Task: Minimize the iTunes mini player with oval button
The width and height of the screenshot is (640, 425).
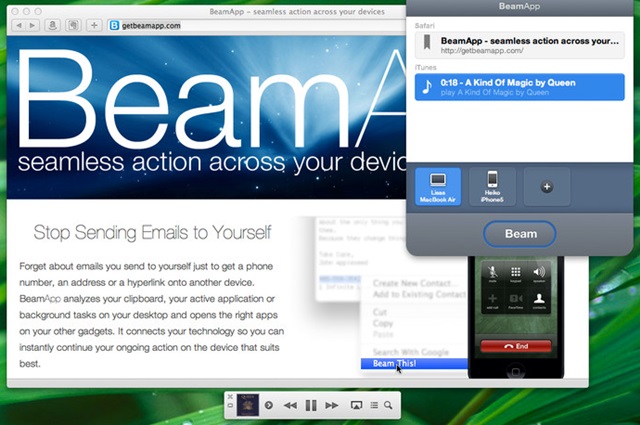Action: pos(230,405)
